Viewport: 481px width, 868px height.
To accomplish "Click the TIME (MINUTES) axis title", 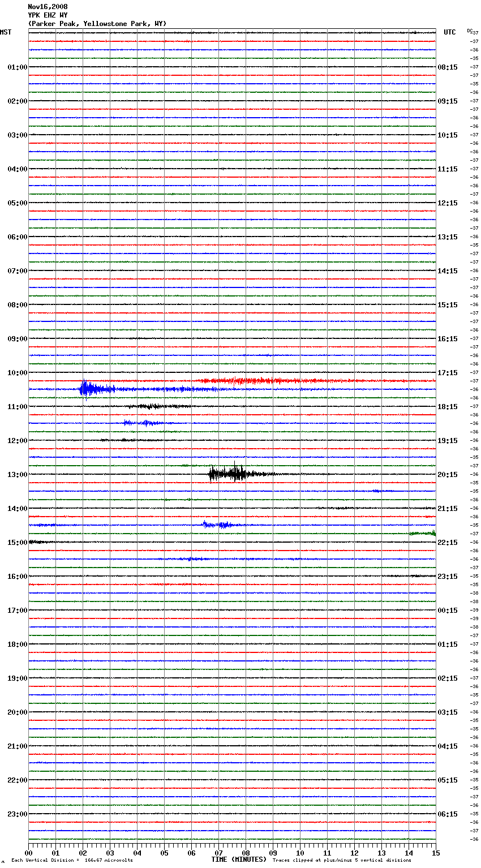I will (239, 860).
